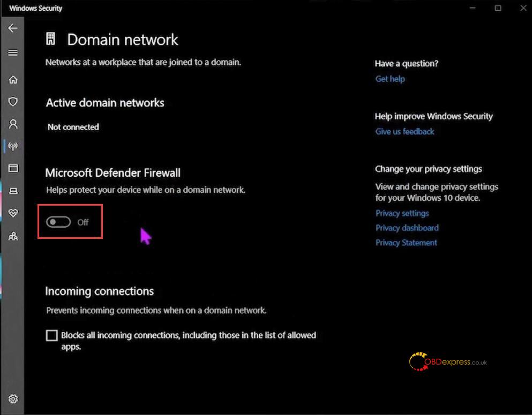Click 'Have a question?' text
Image resolution: width=532 pixels, height=415 pixels.
click(407, 63)
